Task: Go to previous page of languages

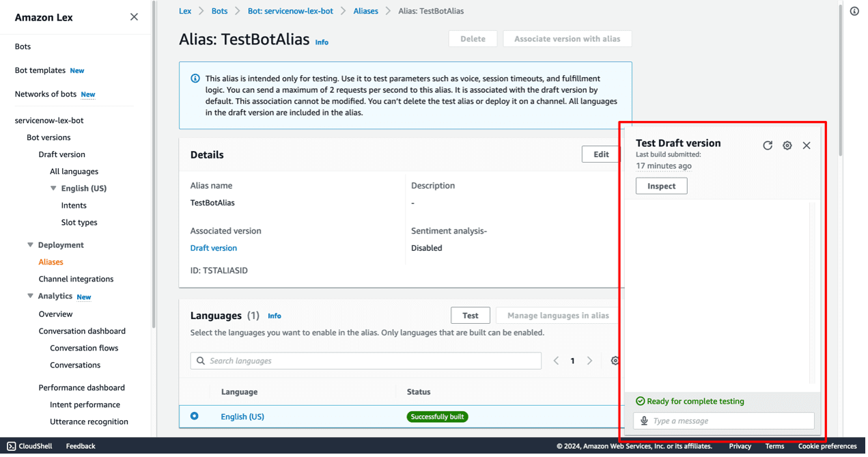Action: [x=556, y=361]
